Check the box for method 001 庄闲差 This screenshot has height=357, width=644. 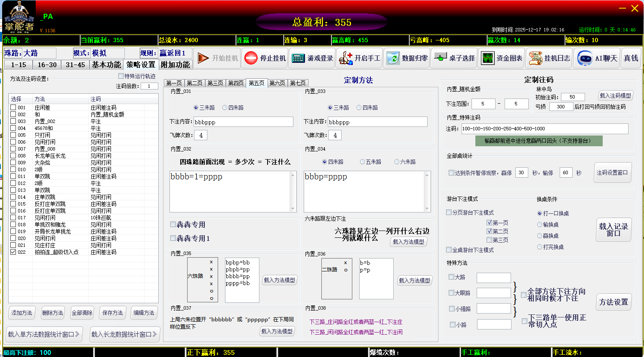13,108
